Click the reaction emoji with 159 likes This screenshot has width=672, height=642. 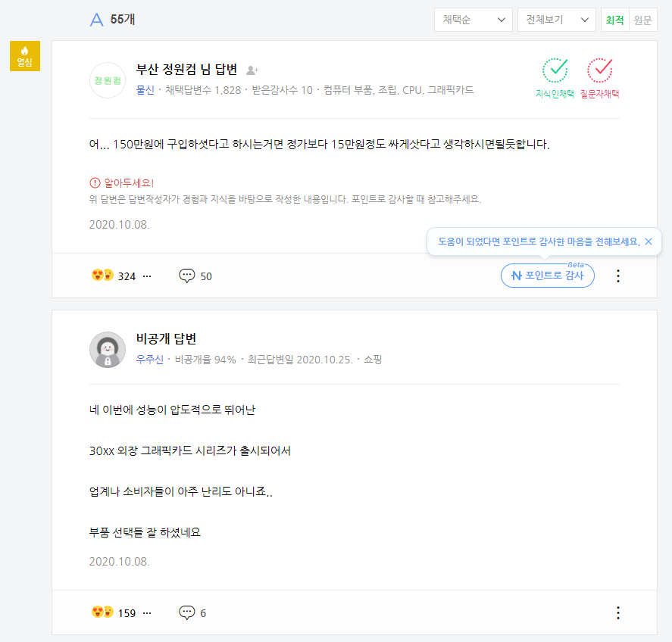click(x=102, y=612)
